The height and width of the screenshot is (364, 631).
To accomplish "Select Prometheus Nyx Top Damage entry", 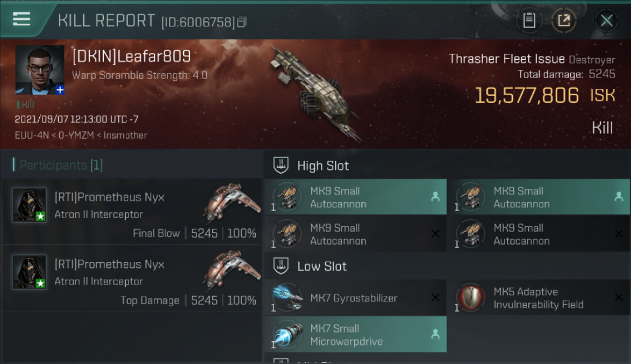I will tap(132, 279).
